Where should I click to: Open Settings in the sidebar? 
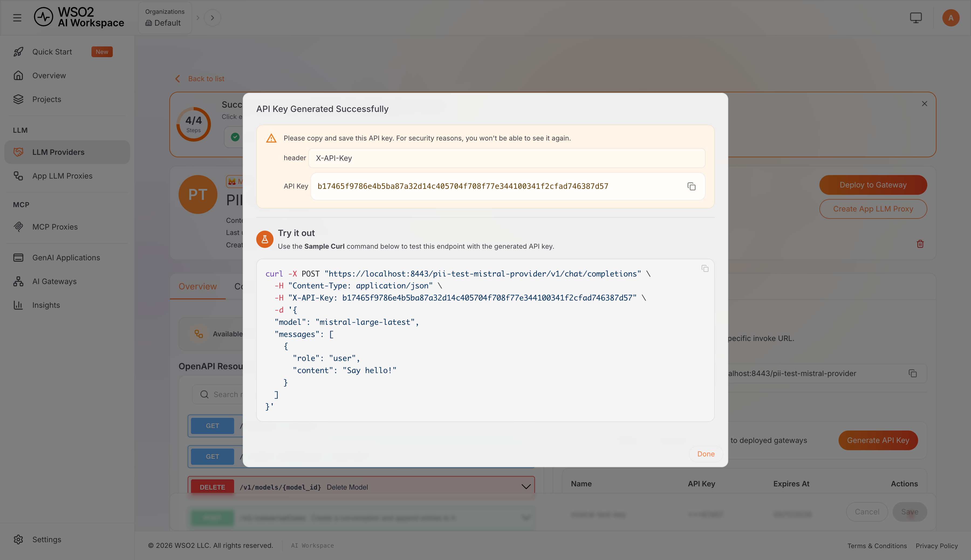tap(67, 539)
